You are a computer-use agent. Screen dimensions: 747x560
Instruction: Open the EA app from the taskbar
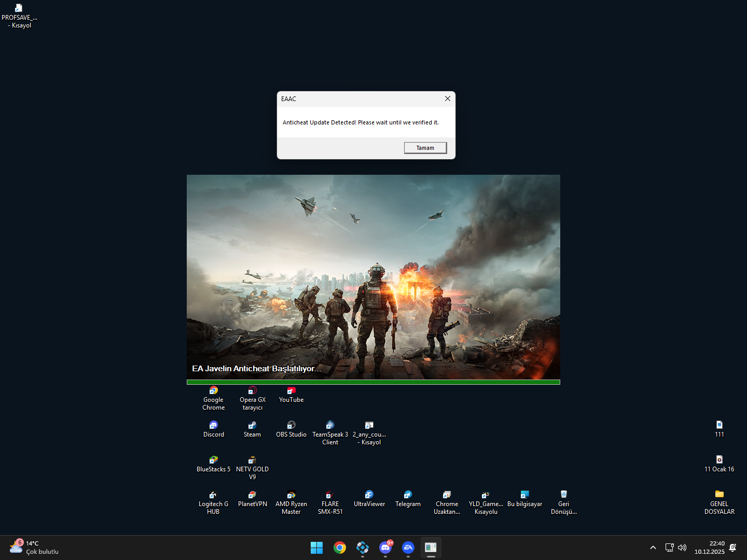tap(408, 548)
